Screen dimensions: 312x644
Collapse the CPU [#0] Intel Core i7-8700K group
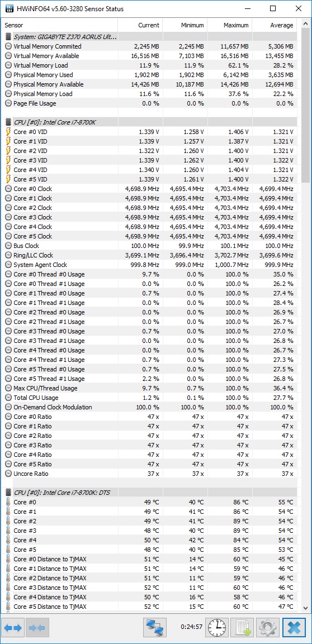pos(8,122)
